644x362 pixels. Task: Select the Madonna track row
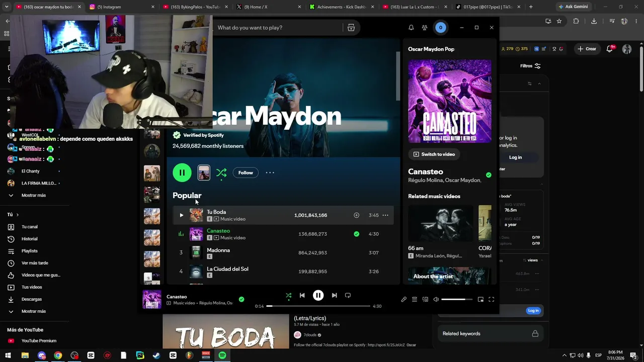pos(283,252)
